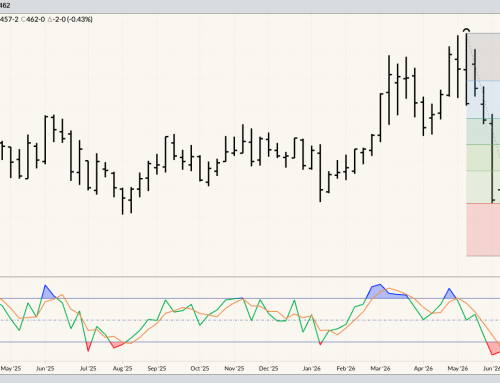Viewport: 500px width, 383px height.
Task: Click the blue overbought peak near Jun '25
Action: click(48, 293)
